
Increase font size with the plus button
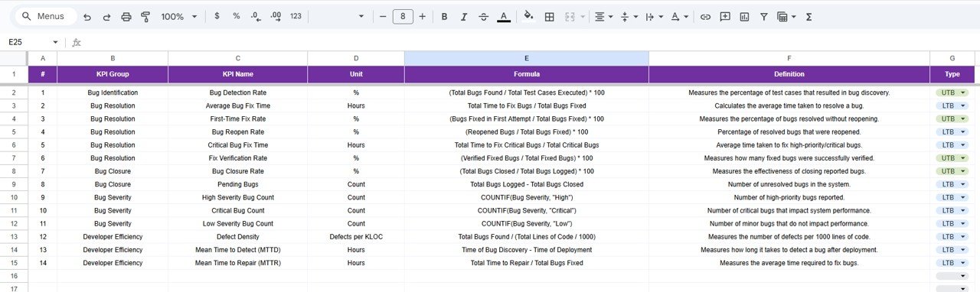coord(423,16)
